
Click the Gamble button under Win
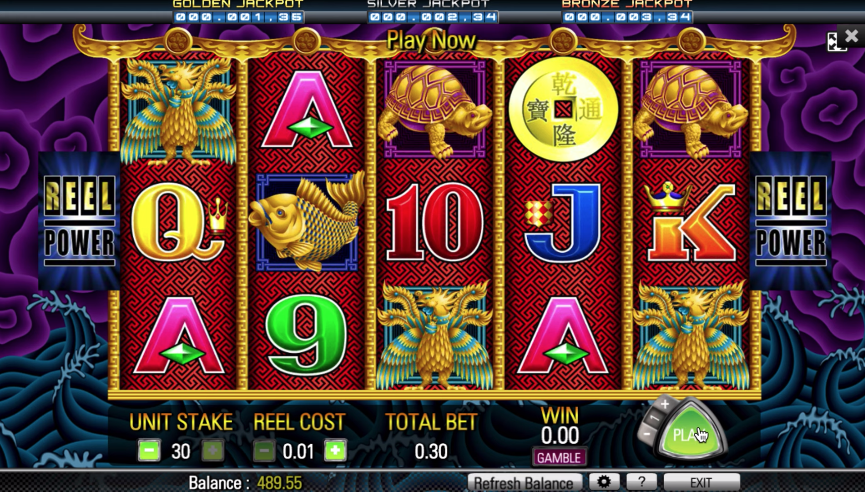tap(559, 457)
